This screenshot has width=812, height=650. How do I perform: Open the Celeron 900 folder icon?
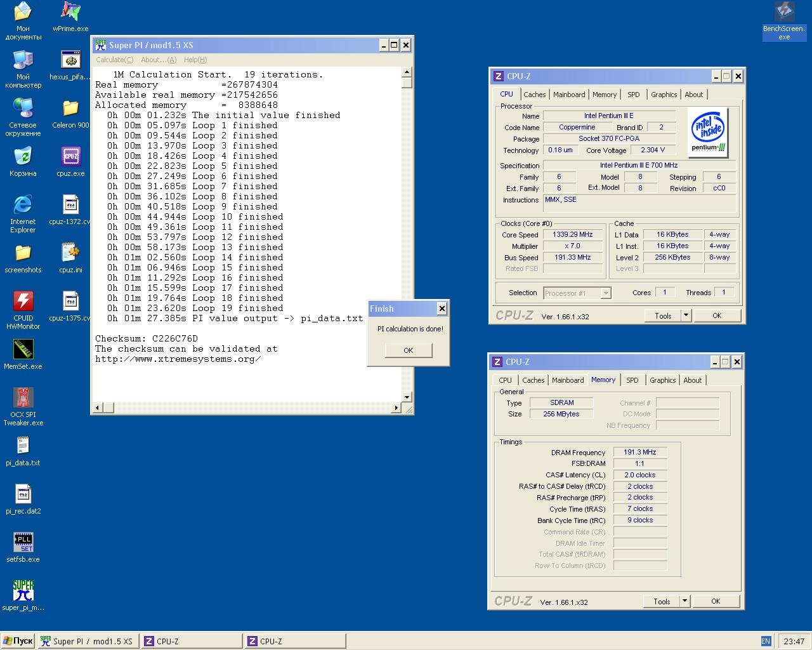(x=70, y=114)
